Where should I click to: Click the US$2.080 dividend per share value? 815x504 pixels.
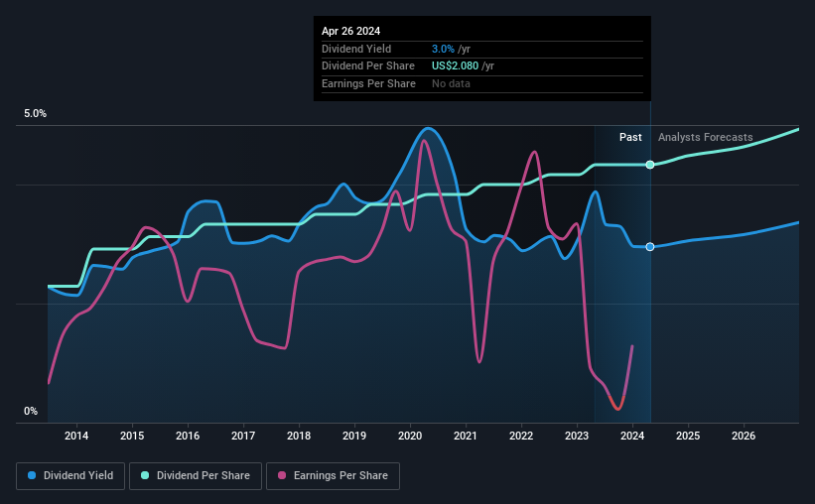(456, 66)
